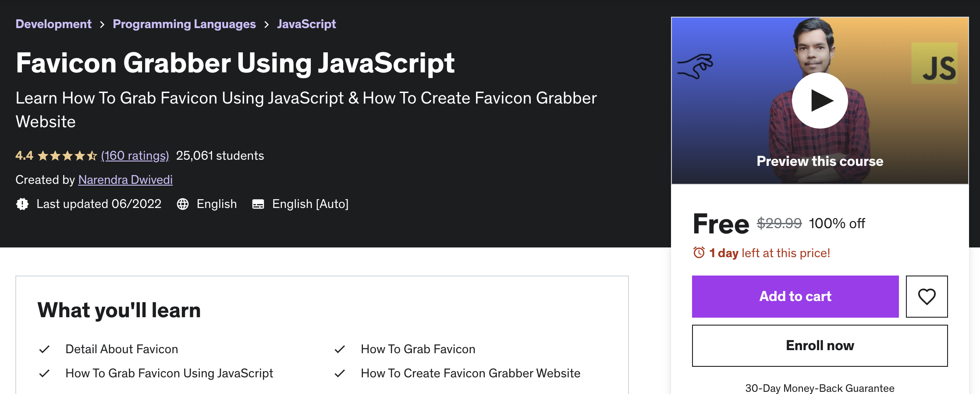Viewport: 980px width, 394px height.
Task: Open the Development breadcrumb
Action: tap(53, 24)
